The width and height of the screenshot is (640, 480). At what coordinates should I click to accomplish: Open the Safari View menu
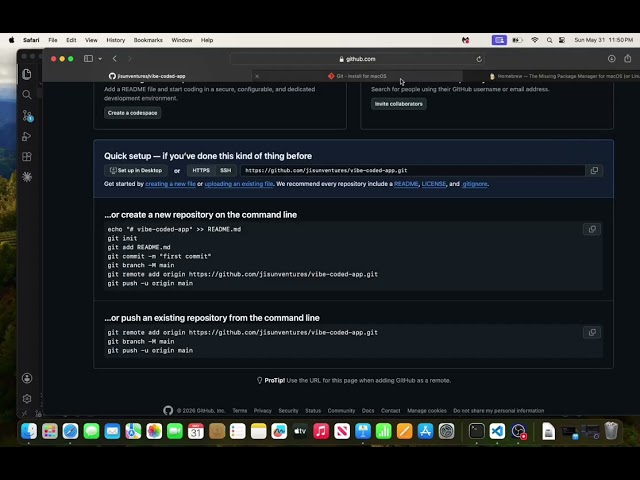pyautogui.click(x=91, y=40)
